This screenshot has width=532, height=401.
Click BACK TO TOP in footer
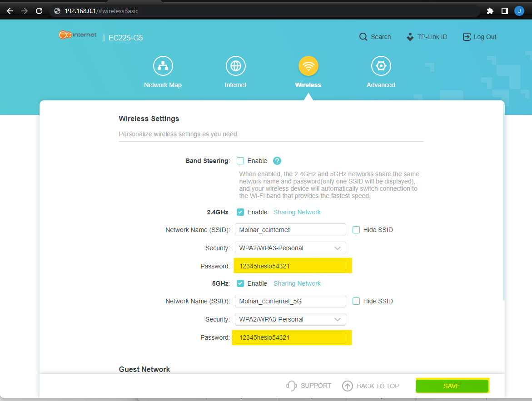[371, 386]
